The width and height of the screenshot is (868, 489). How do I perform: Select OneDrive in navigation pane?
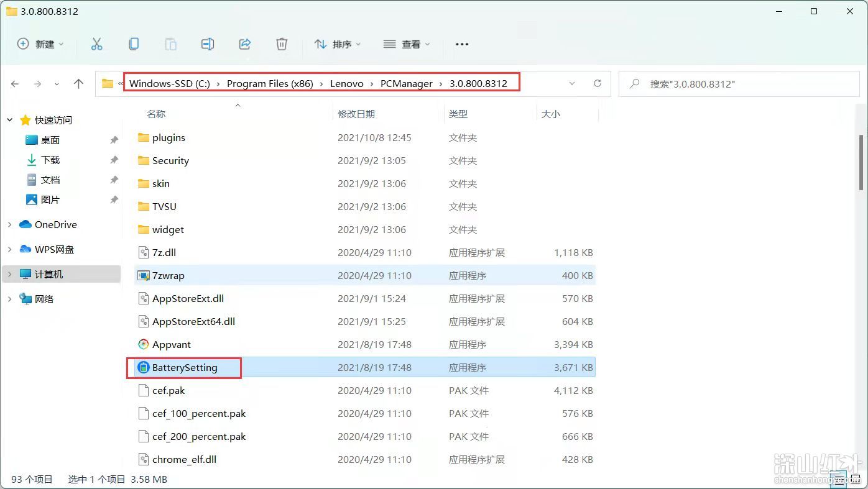56,224
